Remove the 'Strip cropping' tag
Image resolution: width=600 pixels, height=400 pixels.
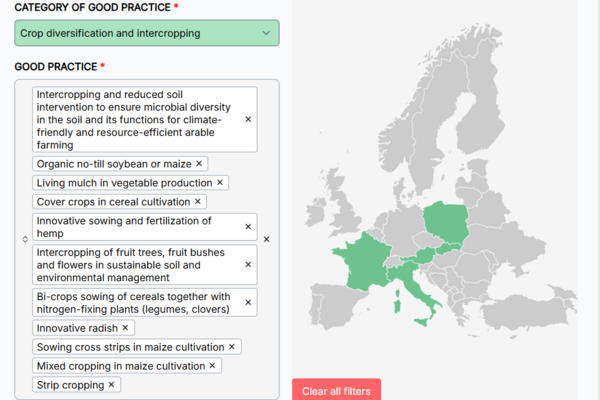[x=111, y=385]
